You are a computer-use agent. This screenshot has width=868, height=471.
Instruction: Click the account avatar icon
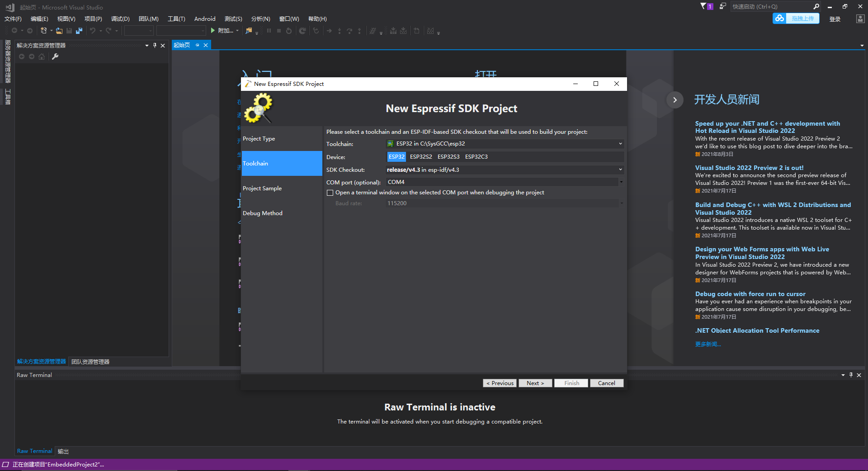[860, 19]
